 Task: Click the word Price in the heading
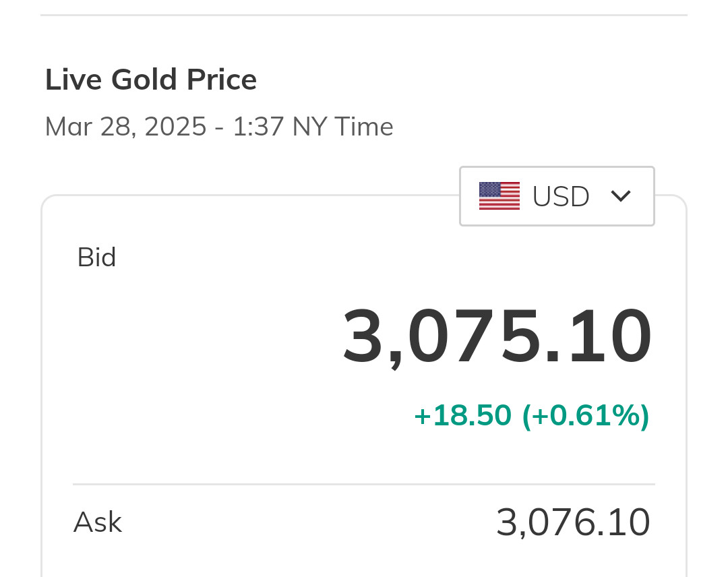222,80
